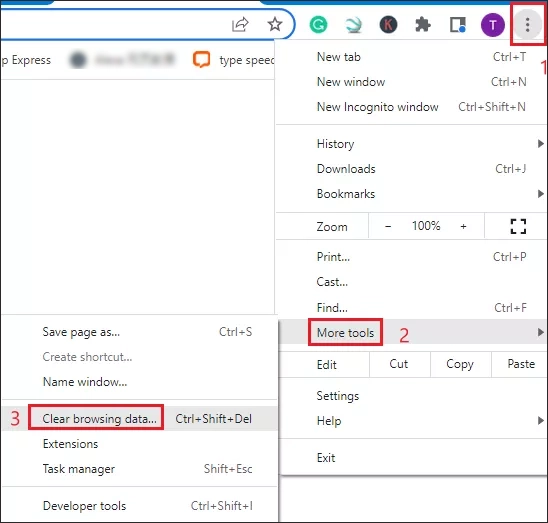Viewport: 548px width, 523px height.
Task: Select Name window... in submenu
Action: tap(140, 382)
